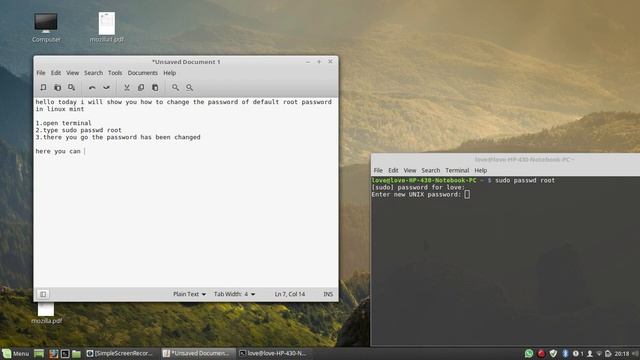Viewport: 640px width, 360px height.
Task: Select mozilla1.pdf on the desktop
Action: click(107, 27)
